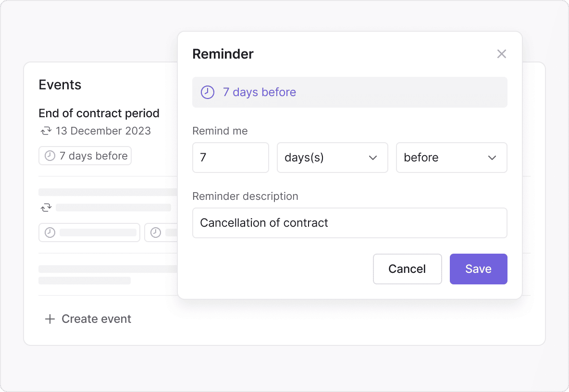Click the Reminder dialog heading

[x=223, y=54]
